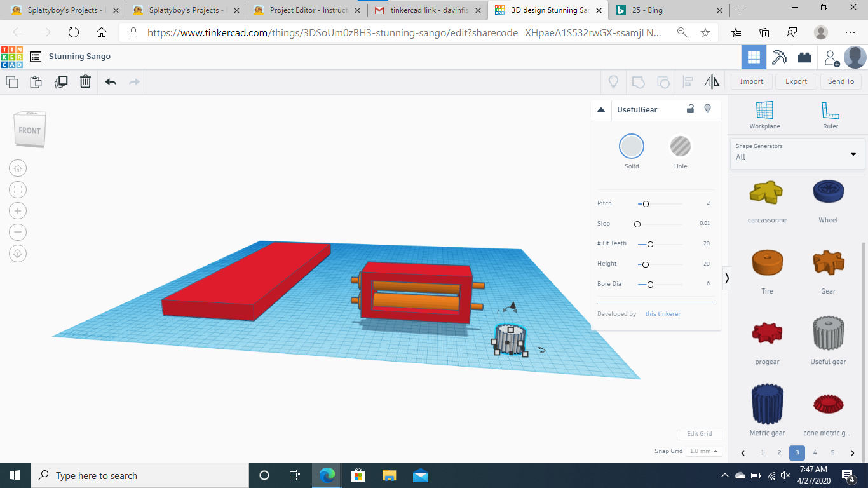Open the user profile avatar
The width and height of the screenshot is (868, 488).
click(855, 57)
